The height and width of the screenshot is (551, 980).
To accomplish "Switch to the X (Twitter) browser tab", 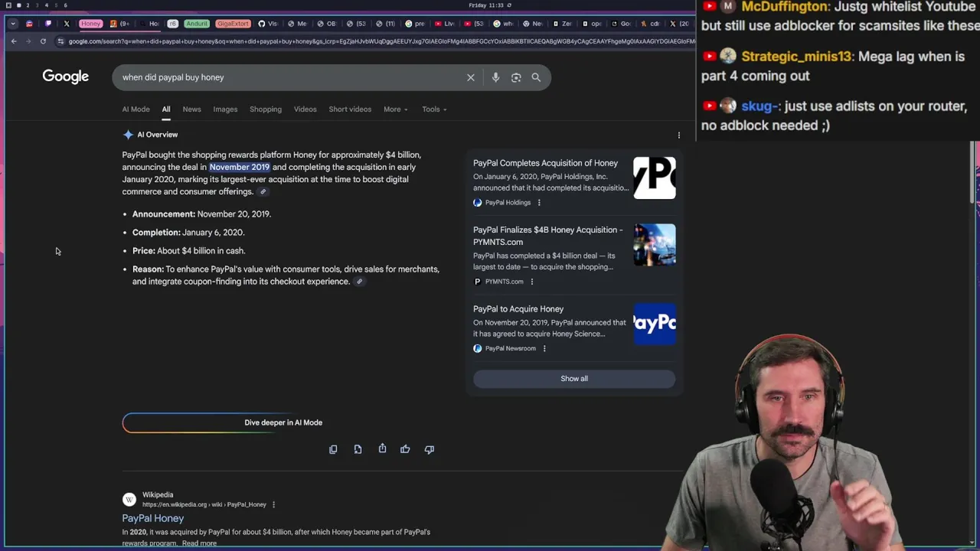I will pos(67,24).
